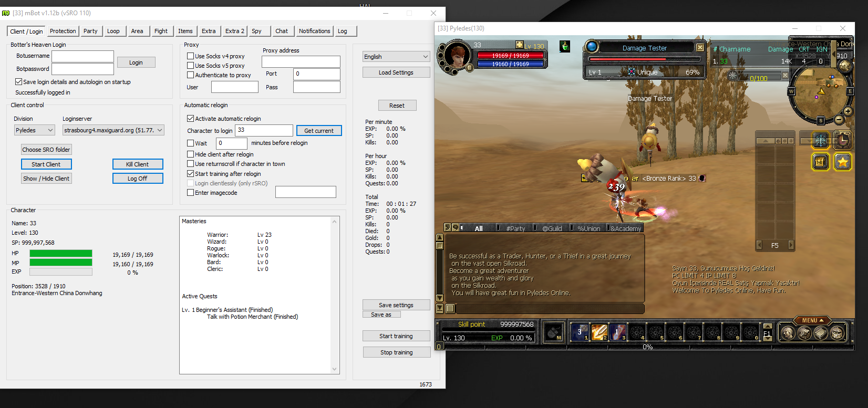Viewport: 868px width, 408px height.
Task: Open the Loginserver dropdown
Action: (113, 130)
